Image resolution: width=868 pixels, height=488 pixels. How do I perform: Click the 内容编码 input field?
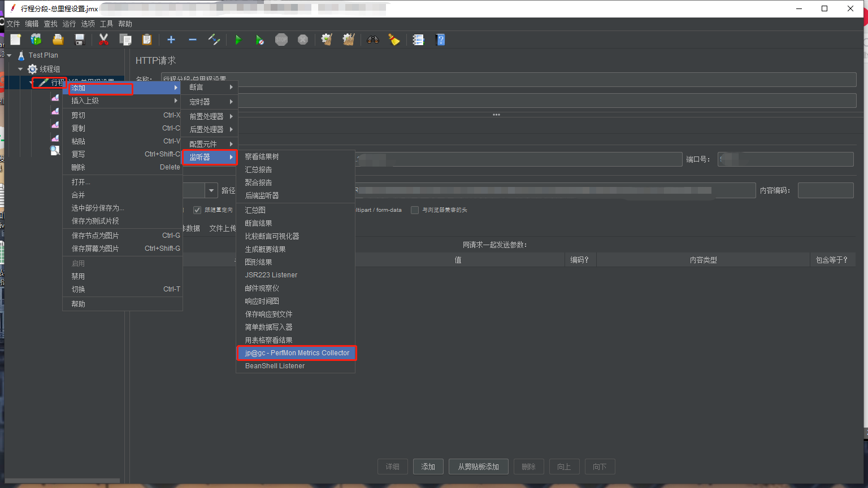click(826, 190)
